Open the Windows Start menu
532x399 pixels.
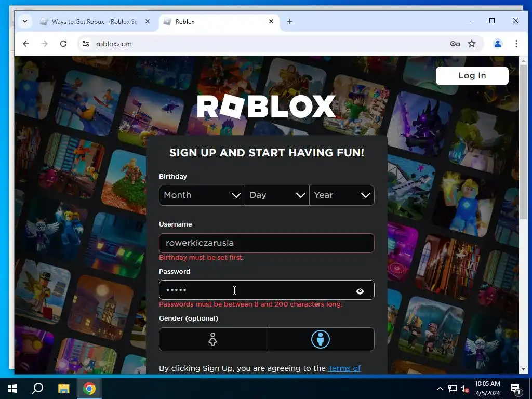[x=12, y=389]
